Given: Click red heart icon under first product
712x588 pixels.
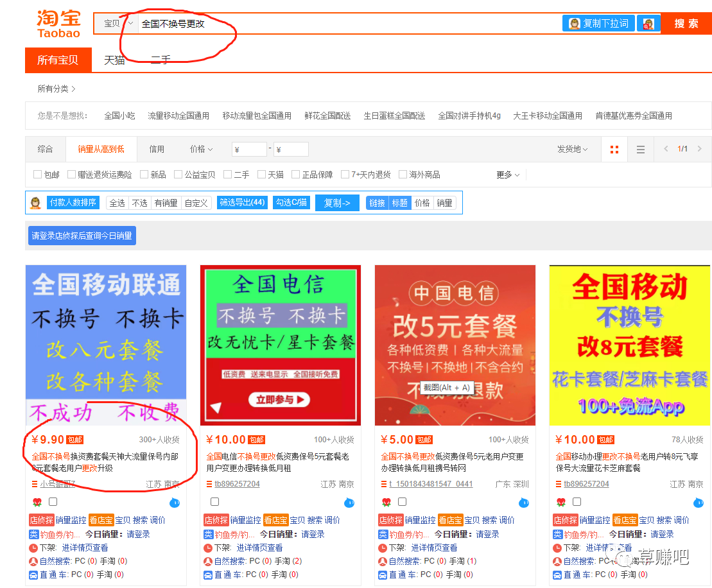Looking at the screenshot, I should tap(37, 502).
